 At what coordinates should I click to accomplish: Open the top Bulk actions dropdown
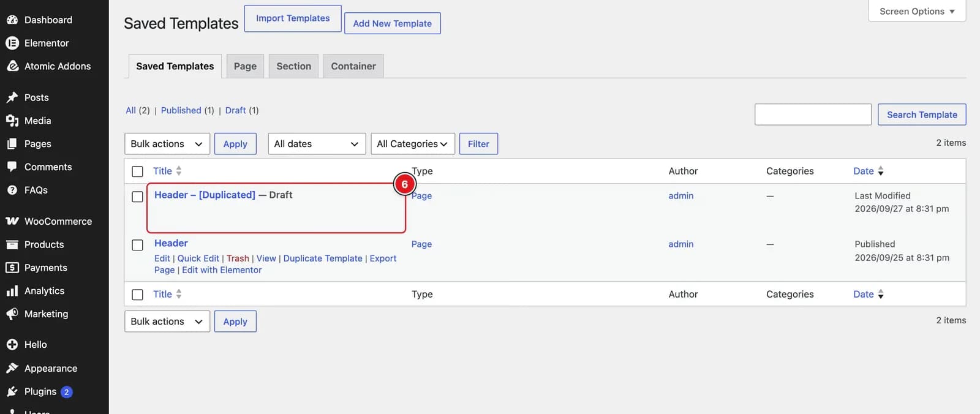(x=167, y=144)
